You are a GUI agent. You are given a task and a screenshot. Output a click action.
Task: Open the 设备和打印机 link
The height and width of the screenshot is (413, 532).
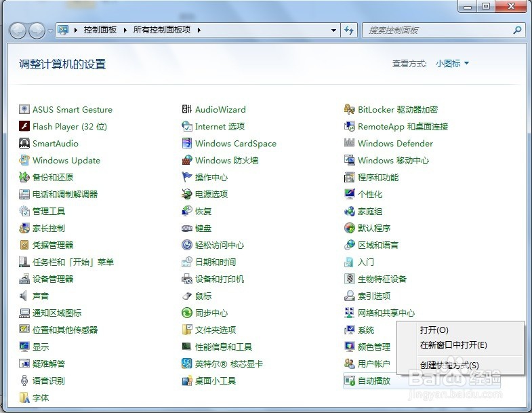(220, 279)
